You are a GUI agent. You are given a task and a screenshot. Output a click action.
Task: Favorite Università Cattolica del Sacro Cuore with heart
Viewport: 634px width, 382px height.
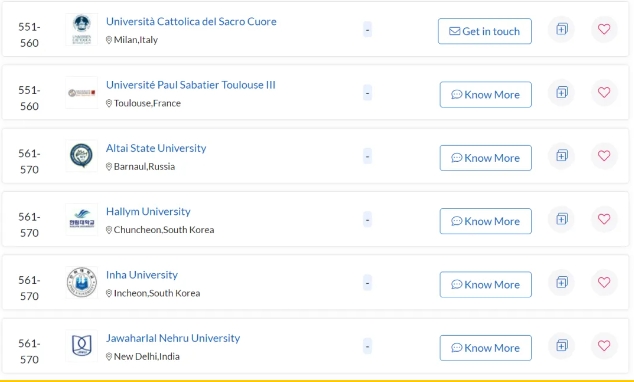604,29
